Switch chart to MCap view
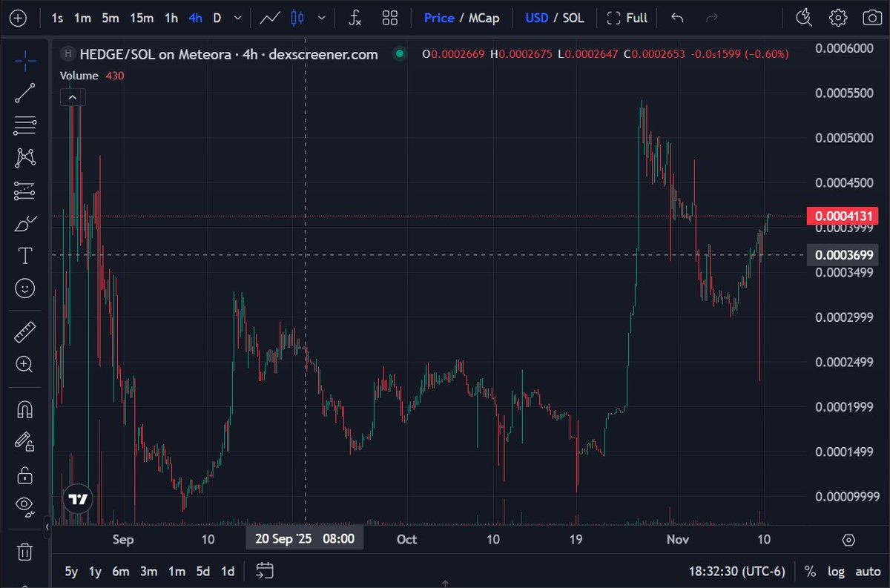890x588 pixels. [484, 18]
